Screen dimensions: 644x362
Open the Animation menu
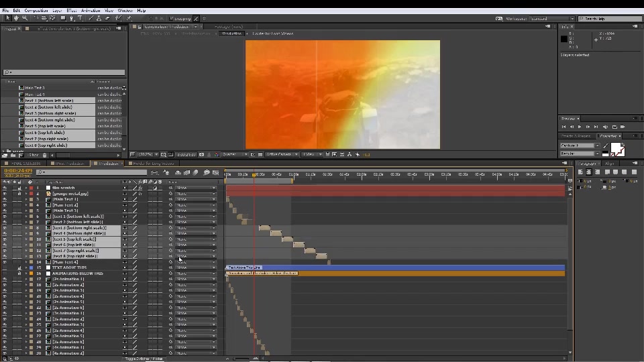91,11
